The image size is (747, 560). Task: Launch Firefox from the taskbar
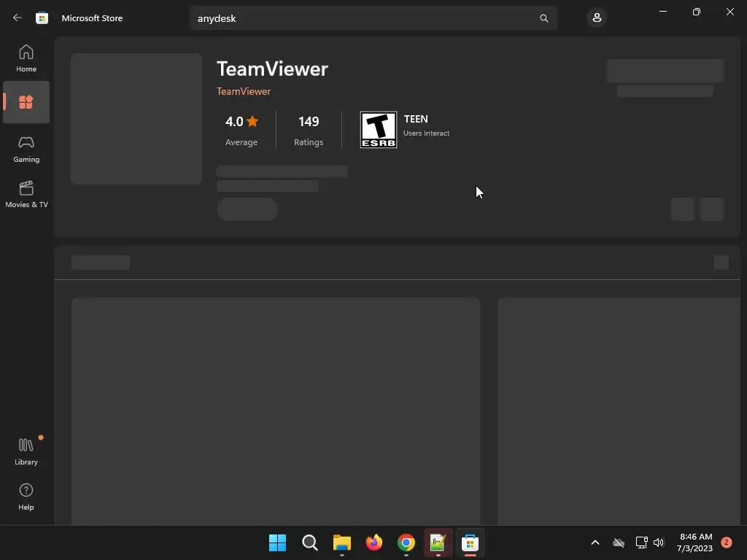pyautogui.click(x=374, y=542)
